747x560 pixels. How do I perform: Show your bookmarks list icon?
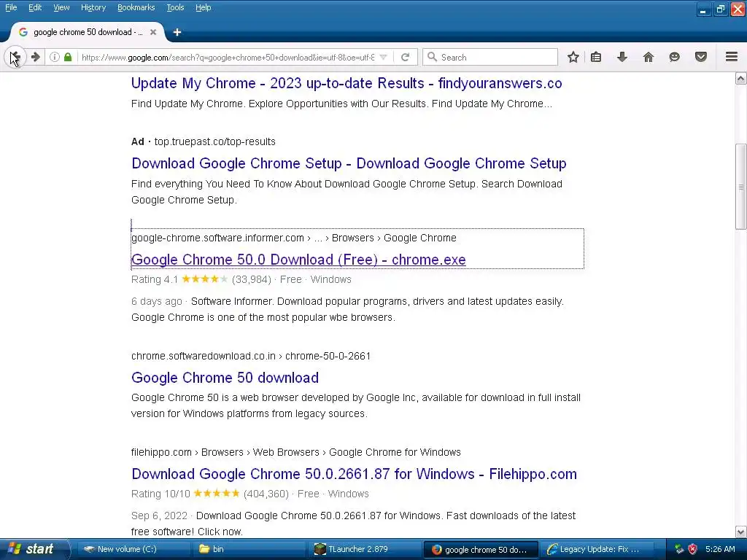point(596,57)
